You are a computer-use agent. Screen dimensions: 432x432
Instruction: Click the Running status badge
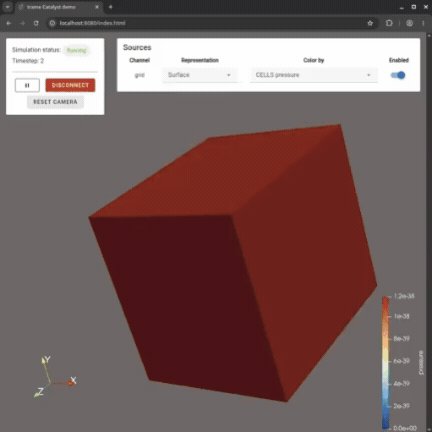pos(77,50)
